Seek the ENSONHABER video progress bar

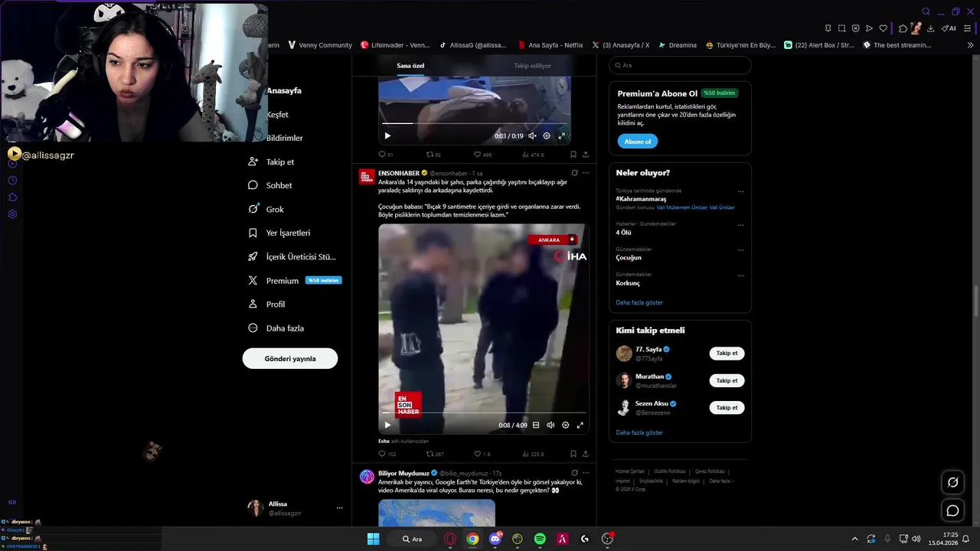(x=484, y=412)
